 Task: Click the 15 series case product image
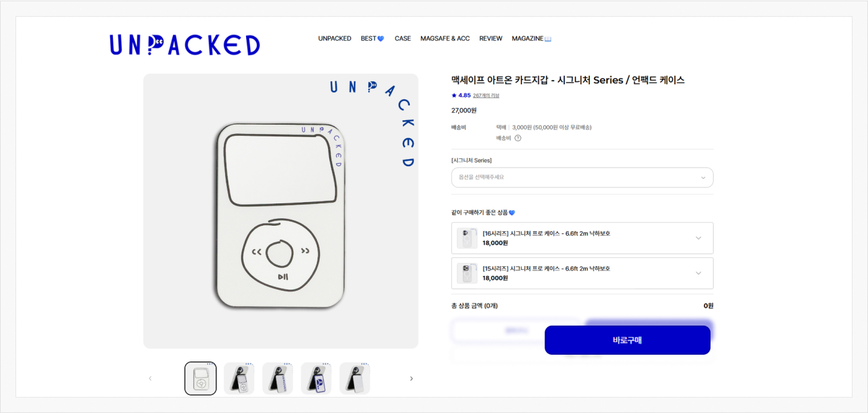(x=467, y=273)
